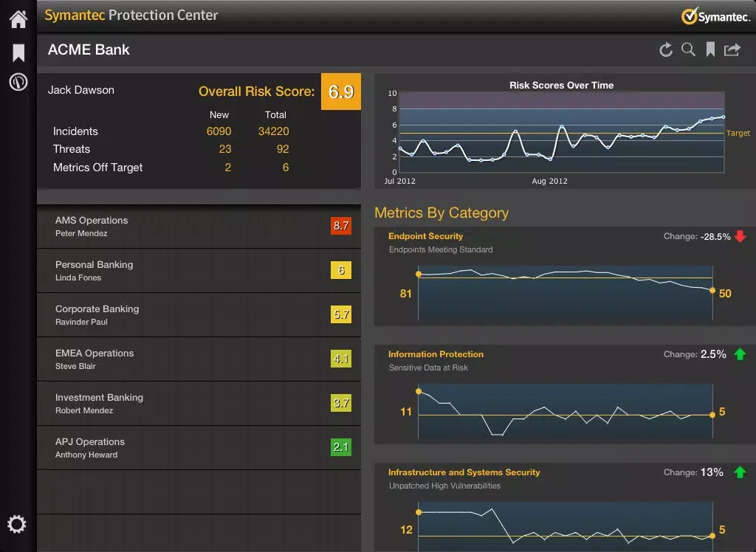This screenshot has height=552, width=756.
Task: Click the 6 yellow score badge
Action: tap(341, 270)
